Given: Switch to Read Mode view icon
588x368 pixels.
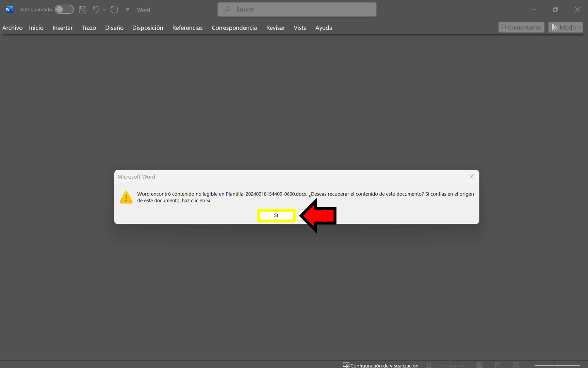Looking at the screenshot, I should pos(480,365).
